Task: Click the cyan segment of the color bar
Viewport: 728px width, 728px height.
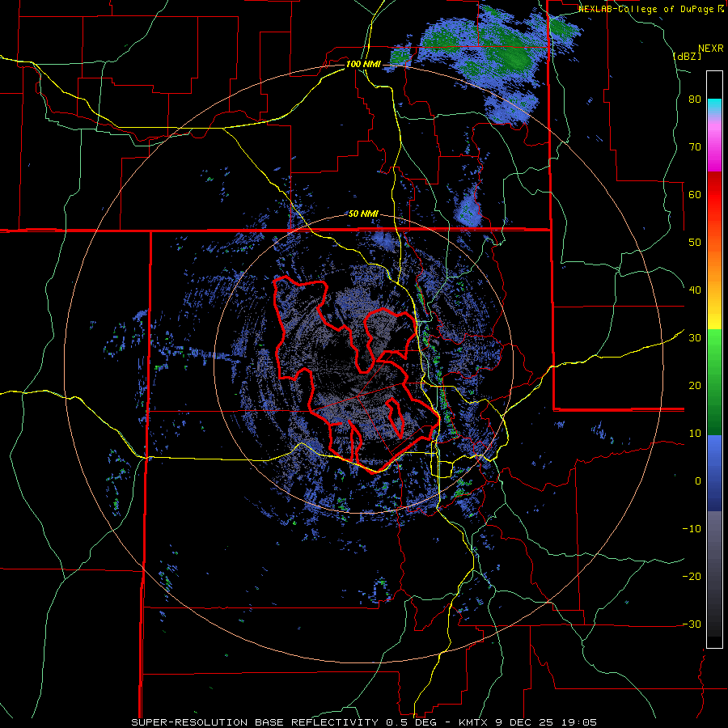Action: pyautogui.click(x=714, y=106)
